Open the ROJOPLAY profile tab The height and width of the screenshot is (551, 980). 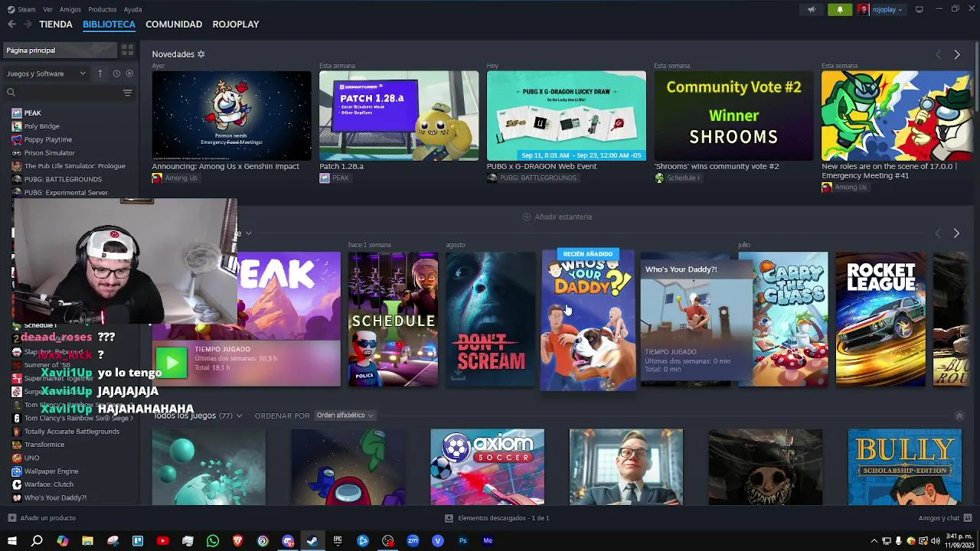click(x=236, y=24)
